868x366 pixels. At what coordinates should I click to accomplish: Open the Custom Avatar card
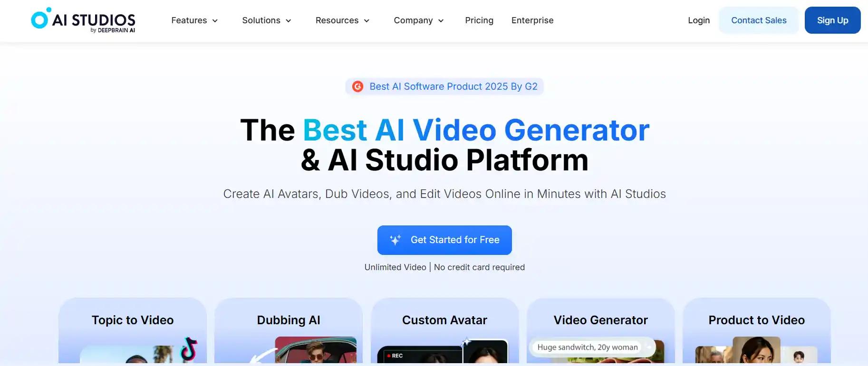(444, 331)
